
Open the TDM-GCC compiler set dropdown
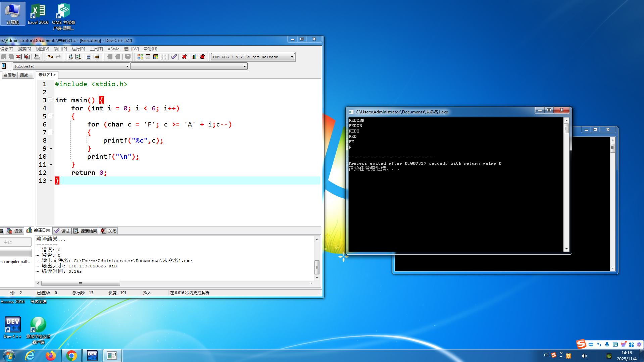[x=253, y=57]
